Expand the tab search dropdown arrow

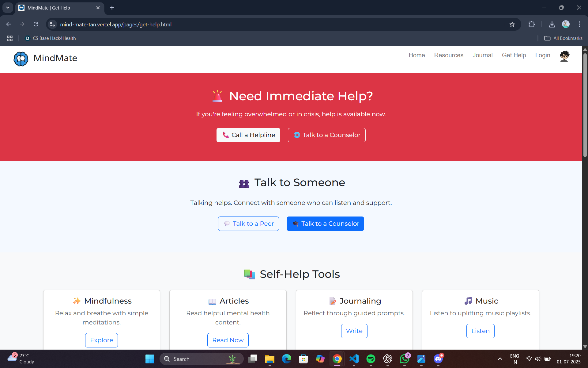8,8
